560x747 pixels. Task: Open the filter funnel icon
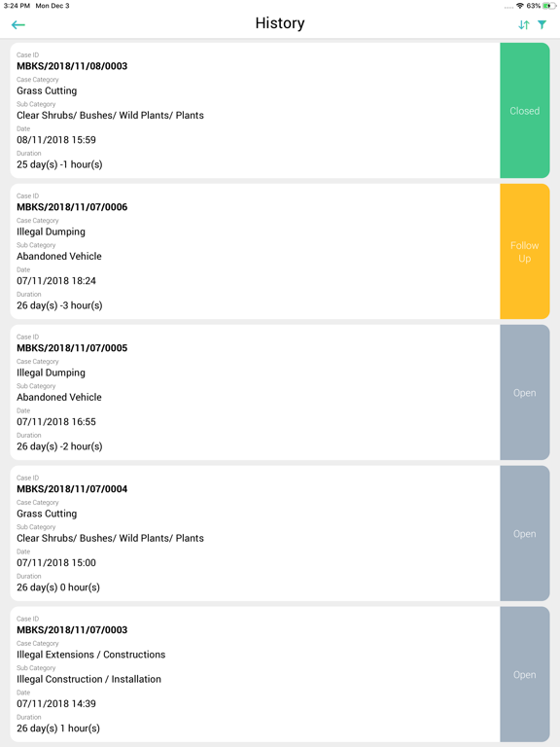(x=542, y=24)
